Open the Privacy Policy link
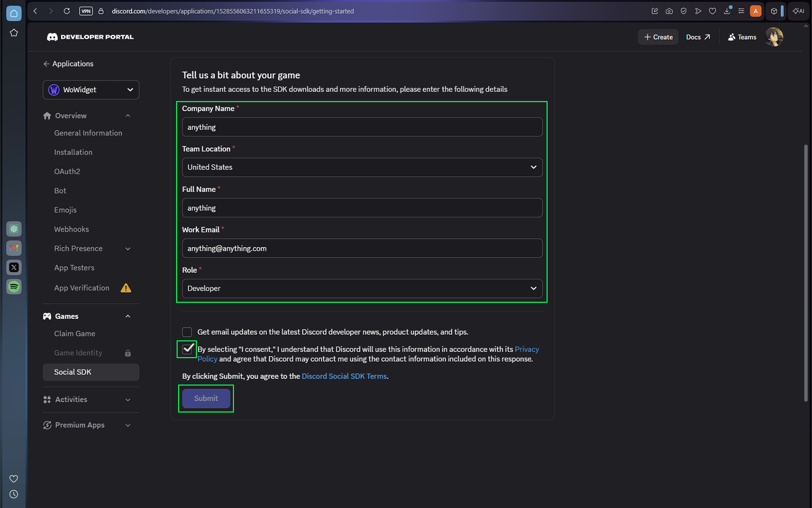This screenshot has width=812, height=508. (527, 350)
